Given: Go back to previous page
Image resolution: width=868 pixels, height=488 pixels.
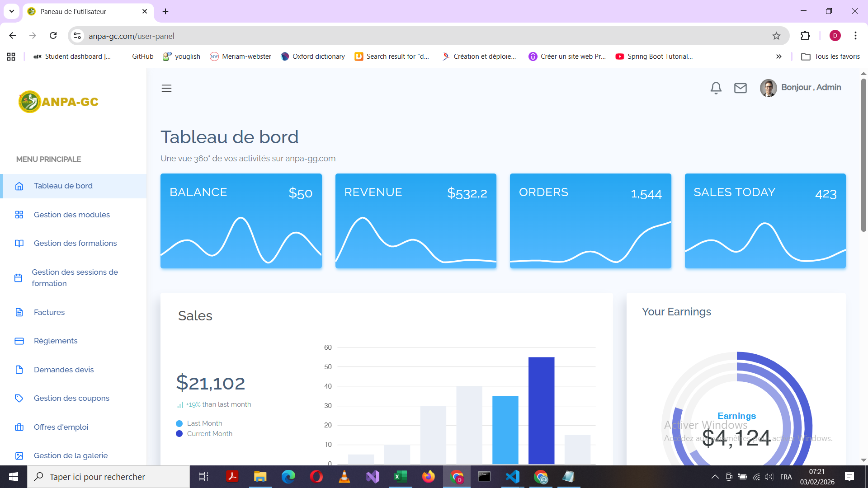Looking at the screenshot, I should point(13,36).
